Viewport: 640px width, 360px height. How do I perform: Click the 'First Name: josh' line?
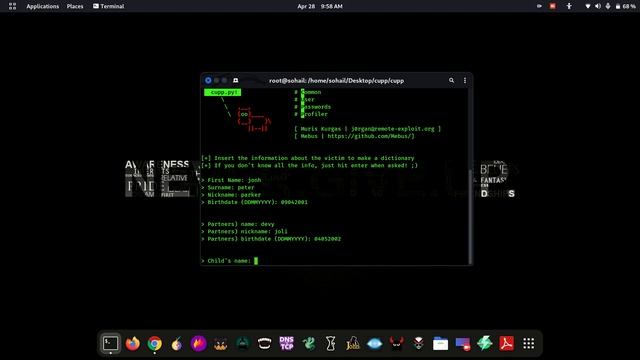pos(231,180)
